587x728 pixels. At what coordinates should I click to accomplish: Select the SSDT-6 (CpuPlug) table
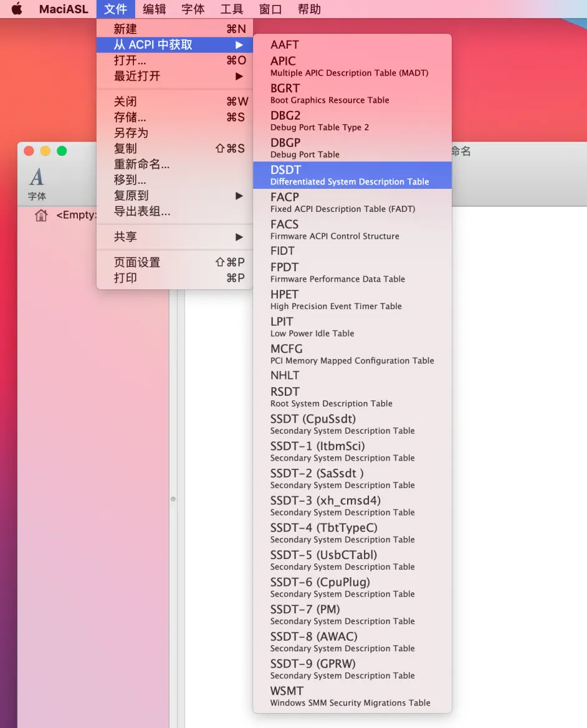(352, 587)
